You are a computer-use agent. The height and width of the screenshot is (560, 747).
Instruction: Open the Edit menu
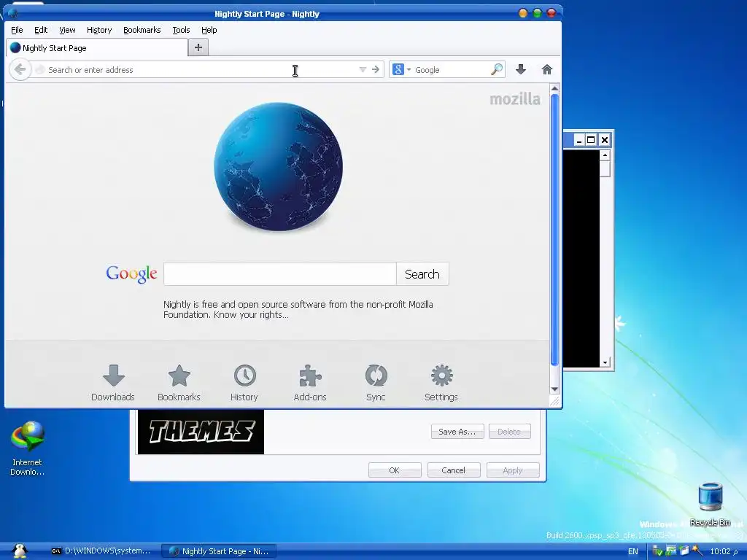(41, 30)
